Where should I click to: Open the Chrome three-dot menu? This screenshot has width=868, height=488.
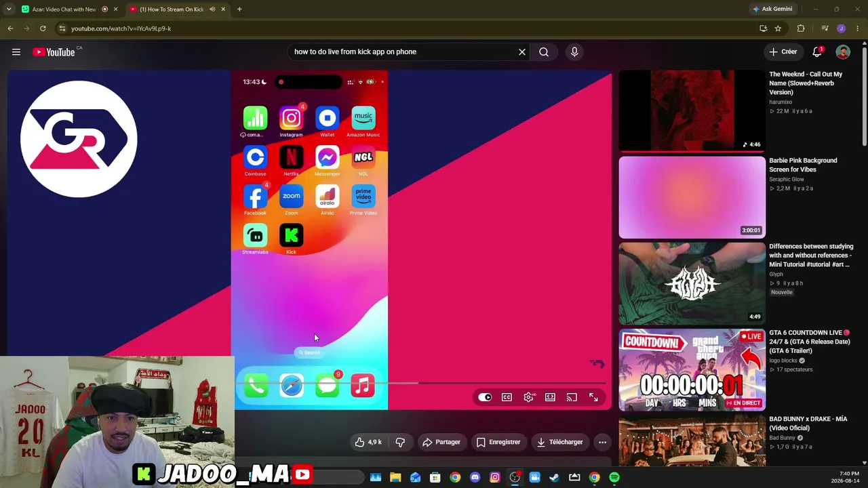(x=858, y=28)
